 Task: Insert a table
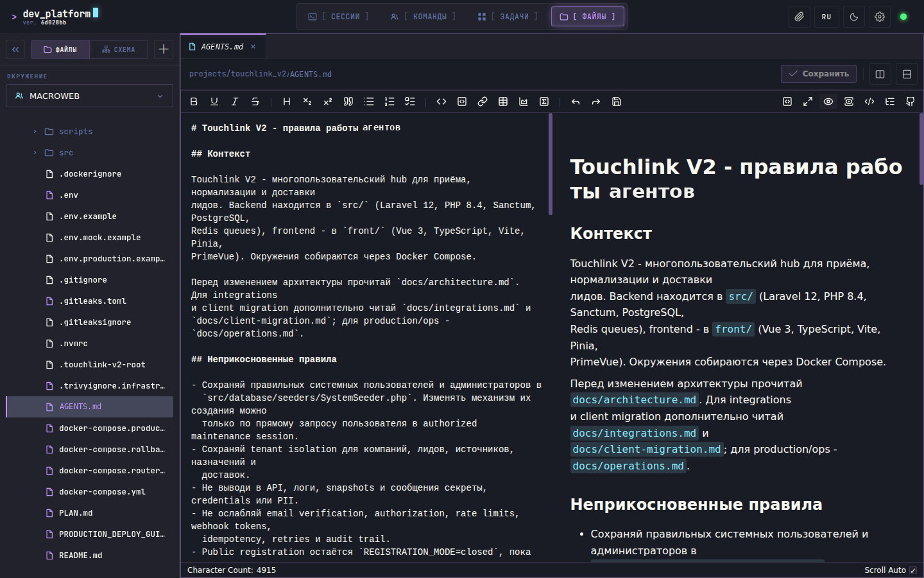coord(503,101)
